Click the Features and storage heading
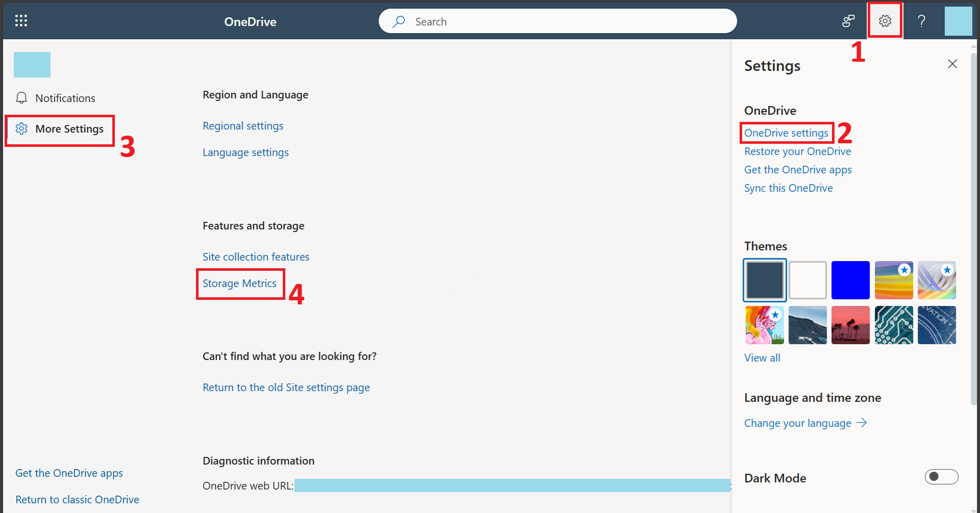 point(253,226)
